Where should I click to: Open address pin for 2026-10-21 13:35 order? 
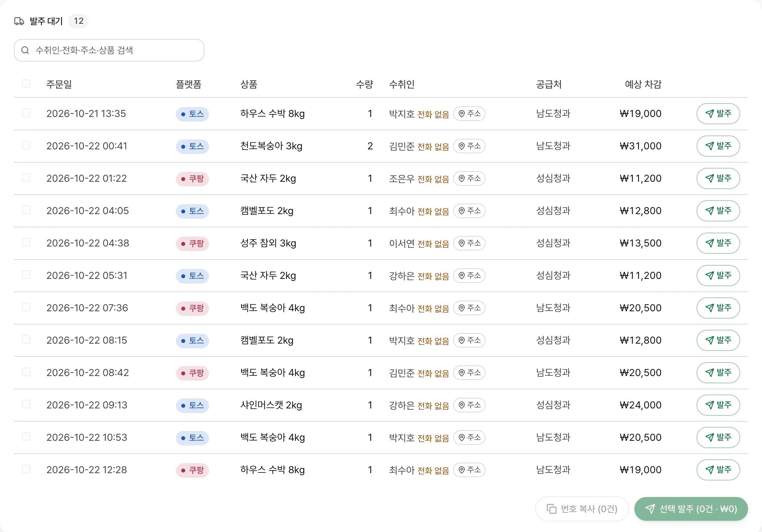tap(469, 114)
